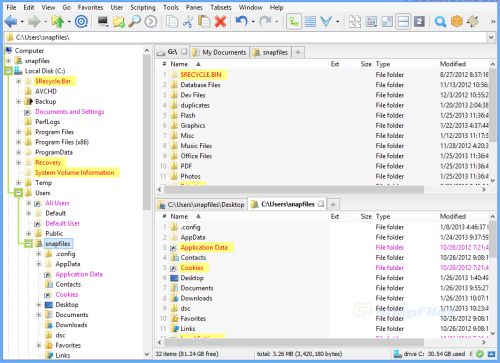The image size is (500, 363).
Task: Open Up button dropdown arrow
Action: 69,22
